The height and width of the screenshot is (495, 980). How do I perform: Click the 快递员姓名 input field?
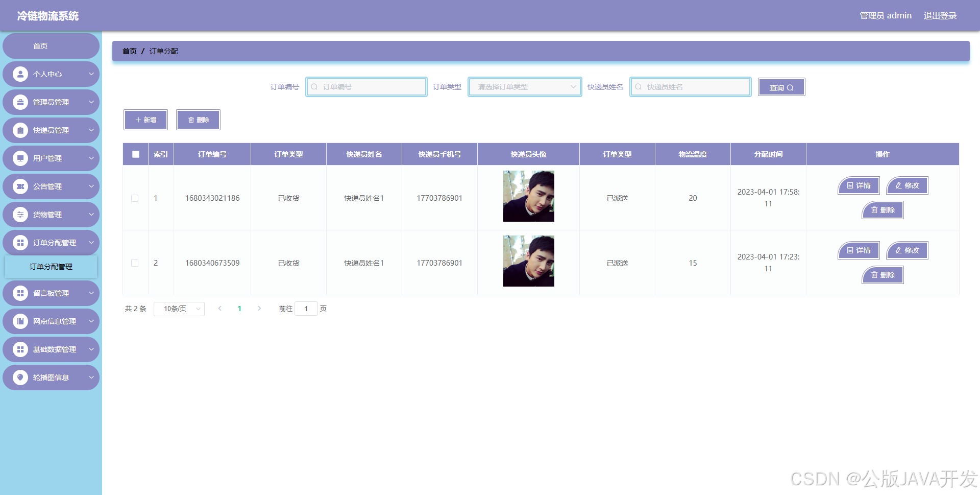[x=691, y=87]
